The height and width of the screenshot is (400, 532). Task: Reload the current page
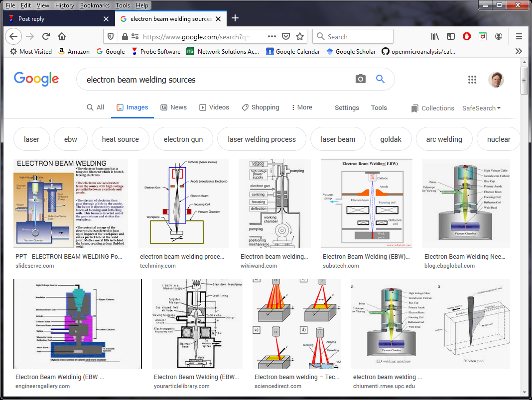[46, 36]
